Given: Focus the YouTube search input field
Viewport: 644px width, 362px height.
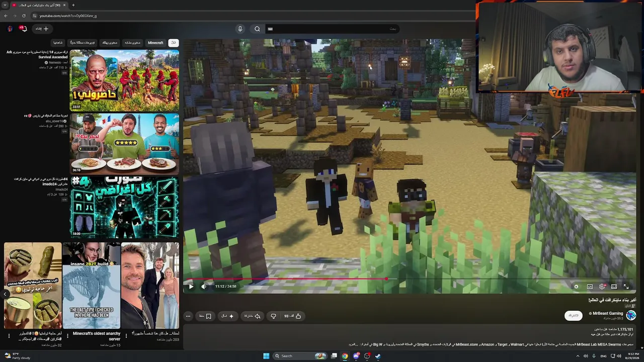Looking at the screenshot, I should tap(333, 29).
